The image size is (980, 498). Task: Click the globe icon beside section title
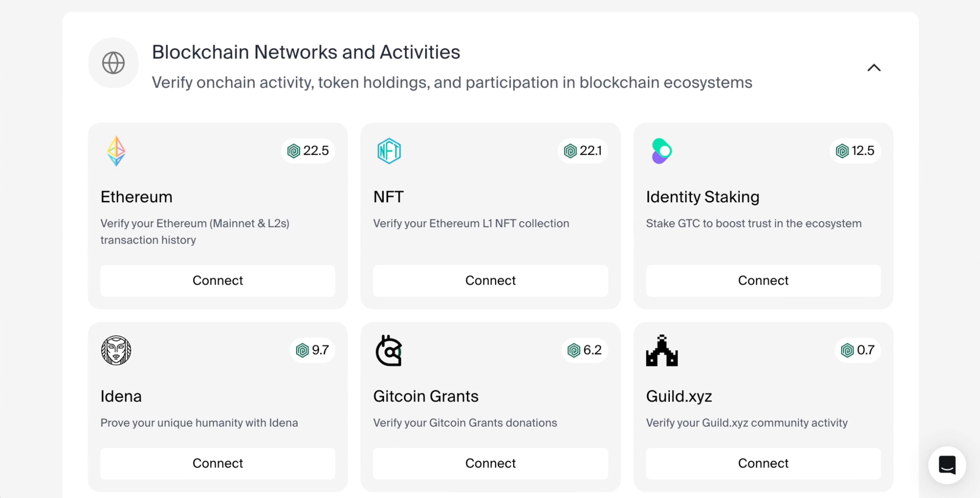coord(113,63)
